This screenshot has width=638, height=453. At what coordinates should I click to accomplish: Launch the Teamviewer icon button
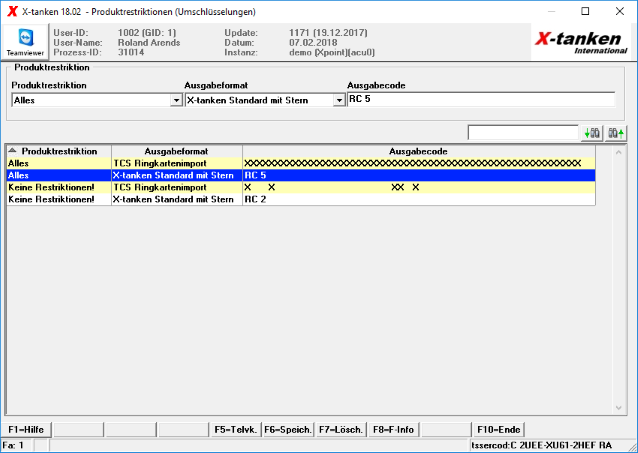25,42
